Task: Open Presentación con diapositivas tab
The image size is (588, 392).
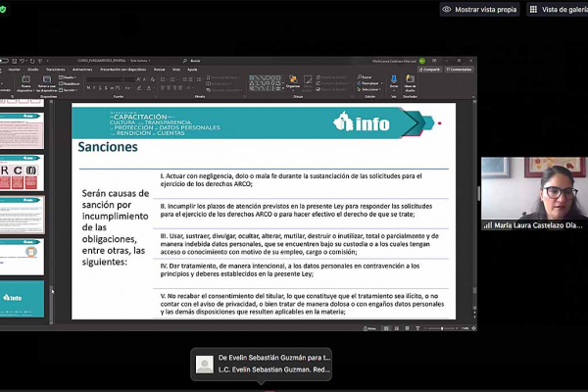Action: (x=123, y=70)
